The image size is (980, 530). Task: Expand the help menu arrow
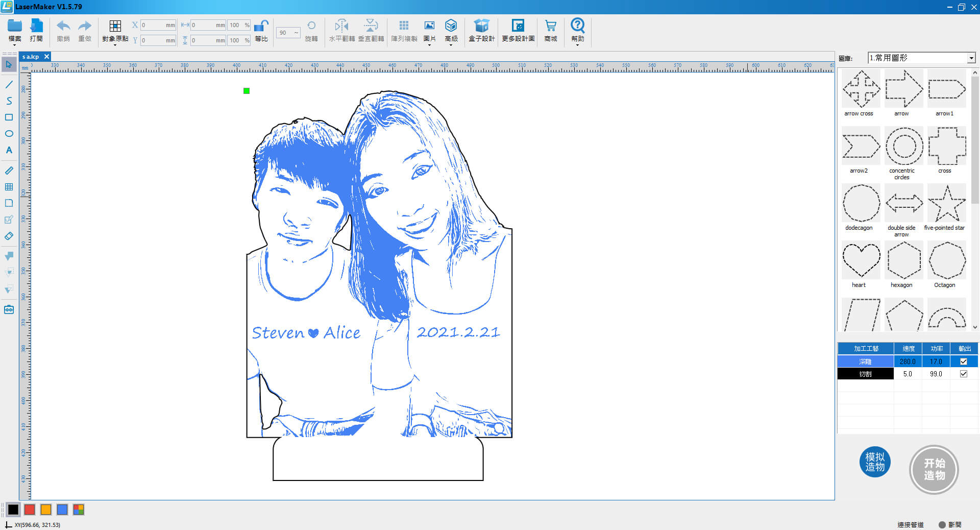577,45
